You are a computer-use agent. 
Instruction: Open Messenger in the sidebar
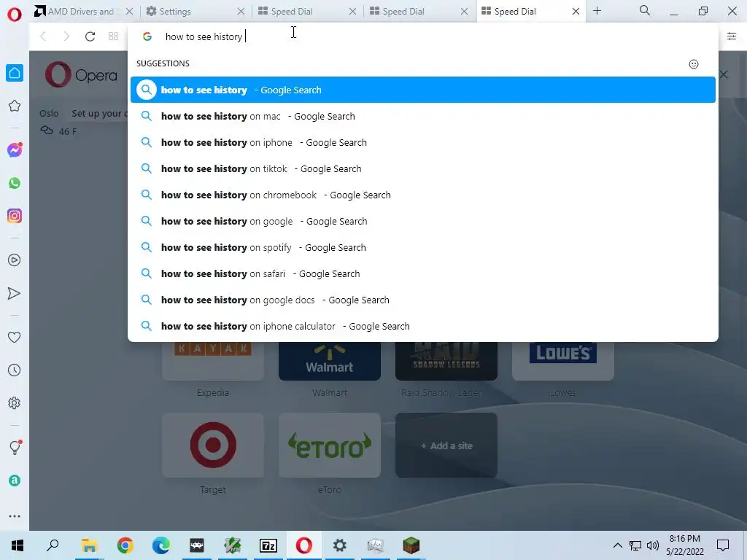coord(15,150)
